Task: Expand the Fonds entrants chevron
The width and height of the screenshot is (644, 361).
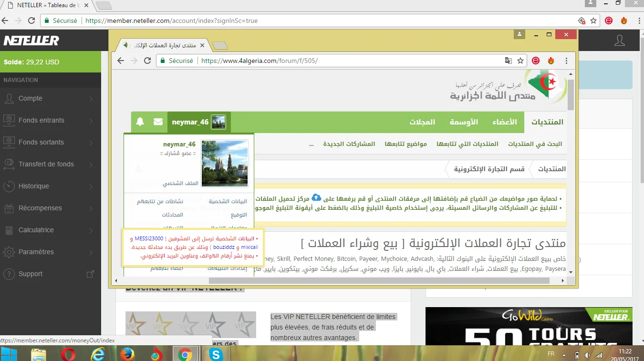Action: coord(91,121)
